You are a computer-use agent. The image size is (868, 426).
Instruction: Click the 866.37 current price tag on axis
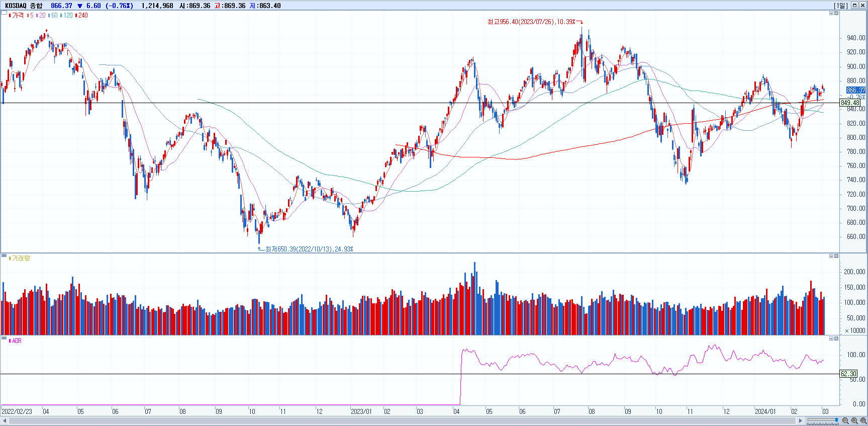(856, 91)
